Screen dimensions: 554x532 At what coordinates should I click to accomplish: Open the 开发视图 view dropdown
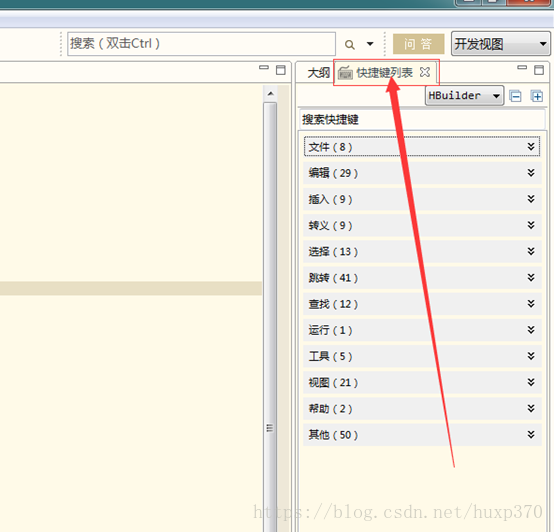[x=500, y=44]
